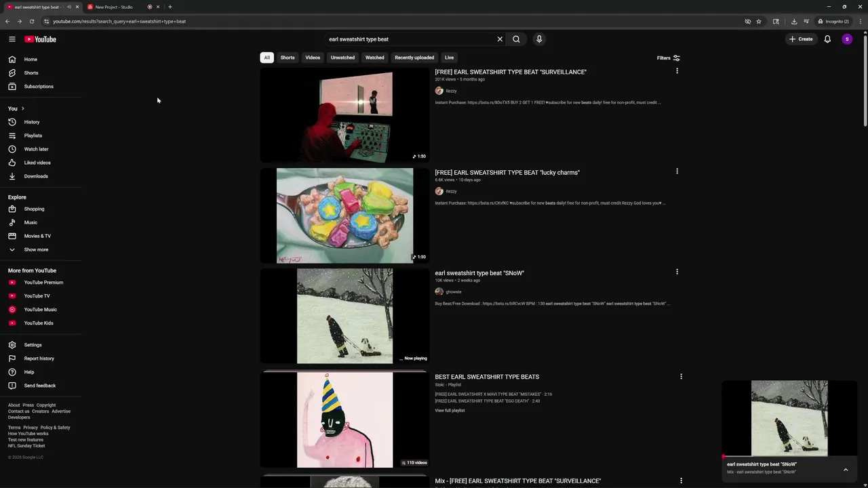
Task: Open BEST EARL SWEATSHIRT TYPE BEATS playlist
Action: pyautogui.click(x=487, y=377)
